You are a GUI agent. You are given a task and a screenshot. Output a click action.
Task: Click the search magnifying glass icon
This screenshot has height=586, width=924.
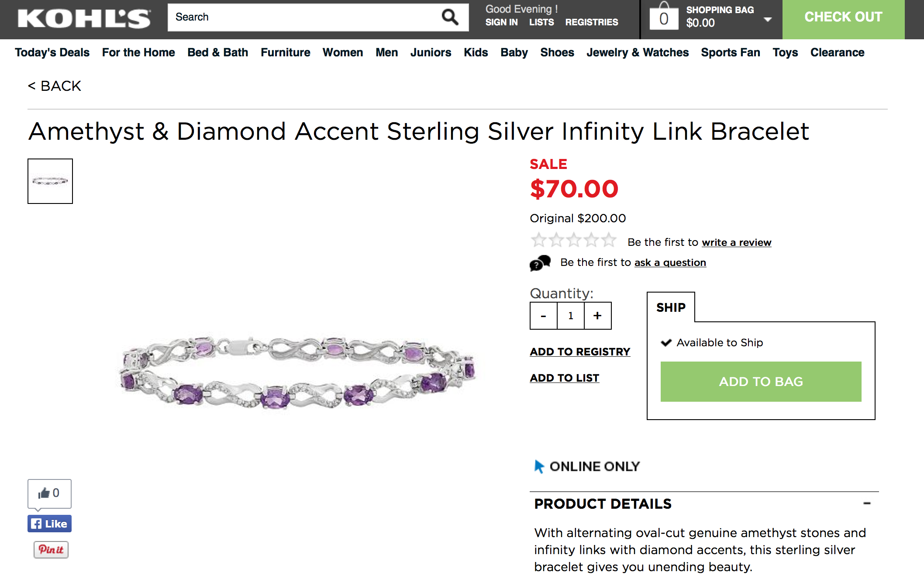[x=450, y=17]
